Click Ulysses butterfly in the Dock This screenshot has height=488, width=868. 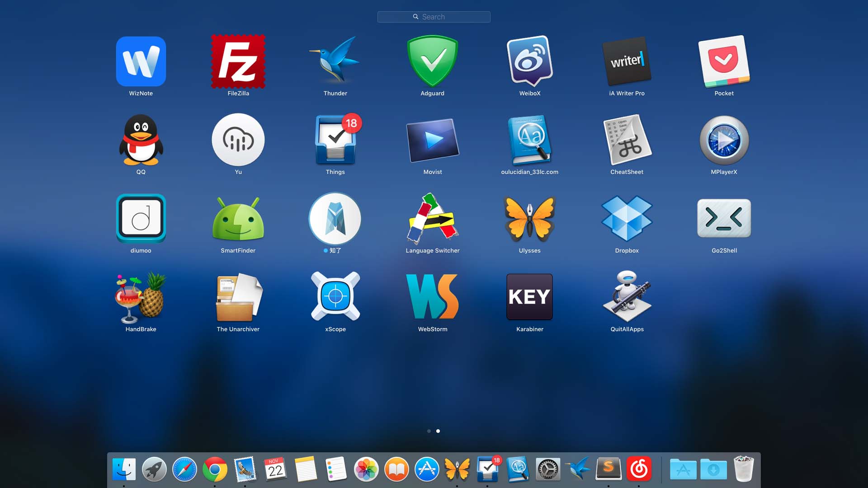click(x=457, y=469)
